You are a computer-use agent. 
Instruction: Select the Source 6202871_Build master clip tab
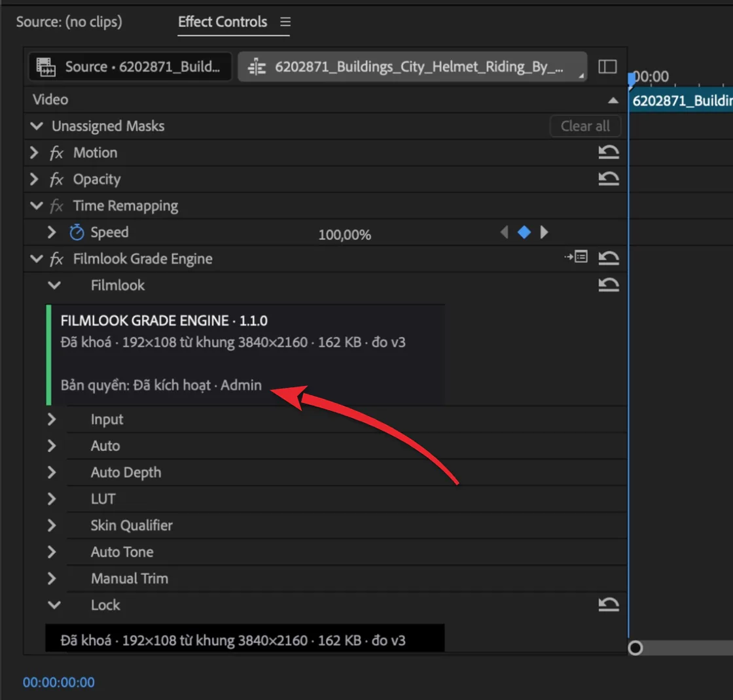tap(130, 67)
